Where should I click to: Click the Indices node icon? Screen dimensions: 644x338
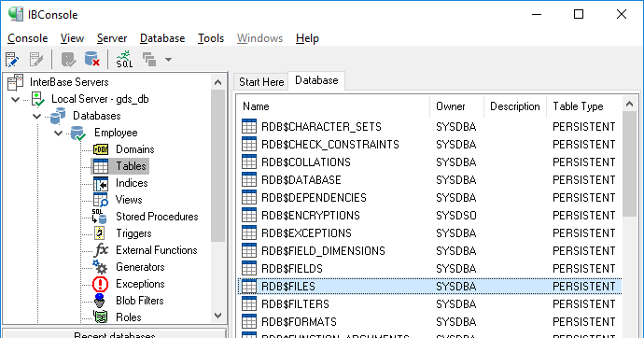pos(101,184)
